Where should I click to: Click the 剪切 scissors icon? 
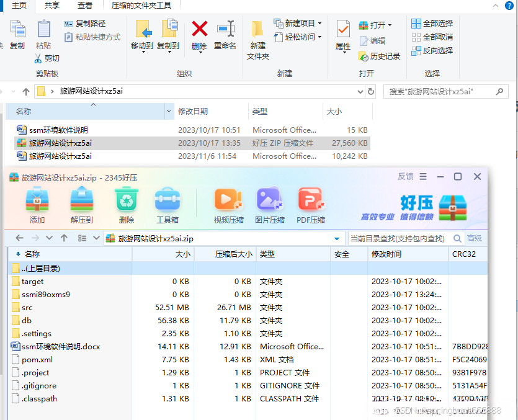coord(38,58)
